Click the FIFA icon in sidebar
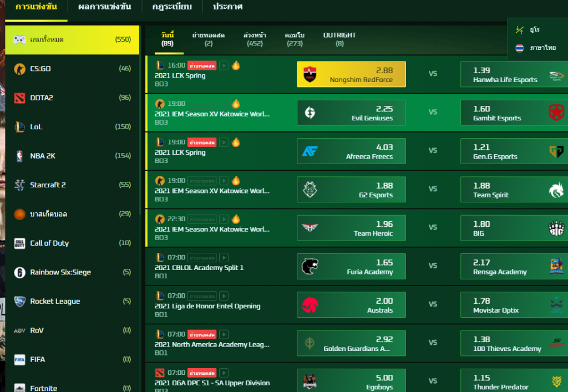 [19, 359]
